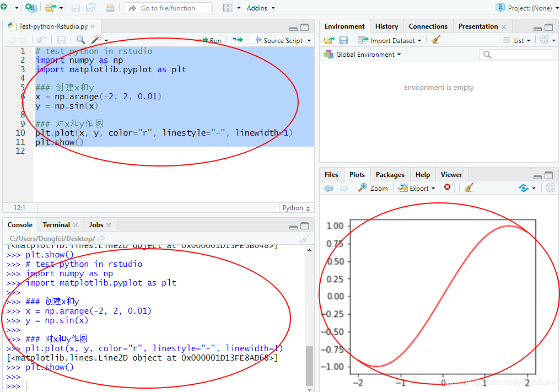Click the Source Script button
This screenshot has height=392, width=560.
[x=279, y=40]
